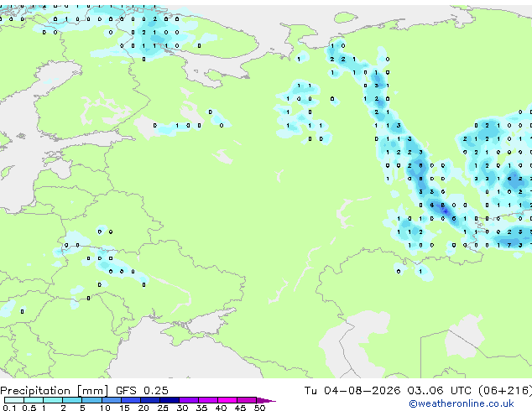Select the 40–45 mm magenta legend swatch
This screenshot has height=411, width=532.
pos(227,400)
